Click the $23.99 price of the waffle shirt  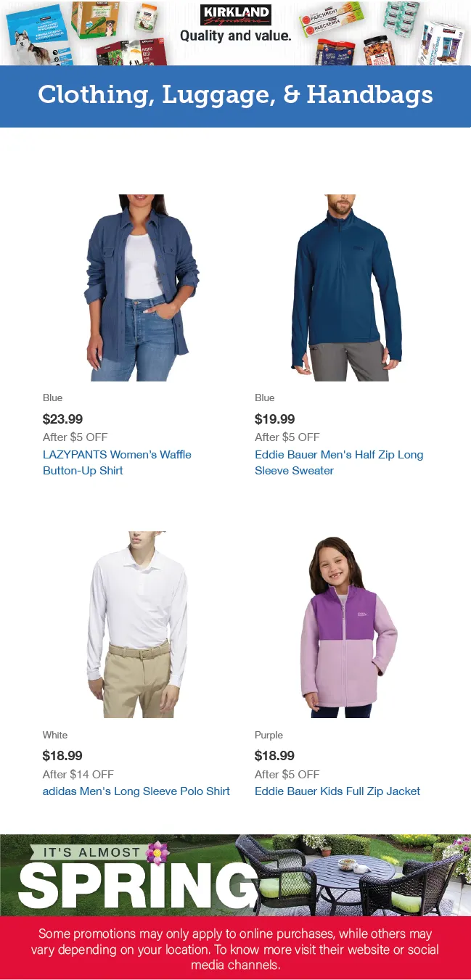(x=63, y=419)
